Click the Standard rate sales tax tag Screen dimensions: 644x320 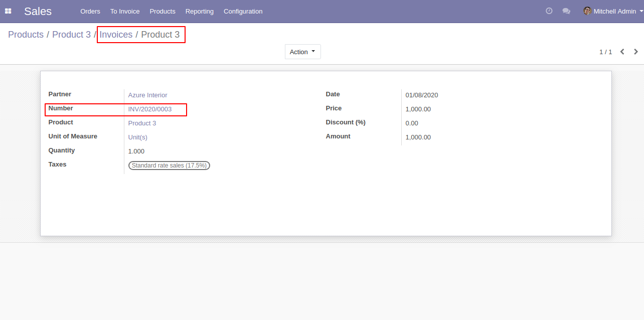coord(169,166)
